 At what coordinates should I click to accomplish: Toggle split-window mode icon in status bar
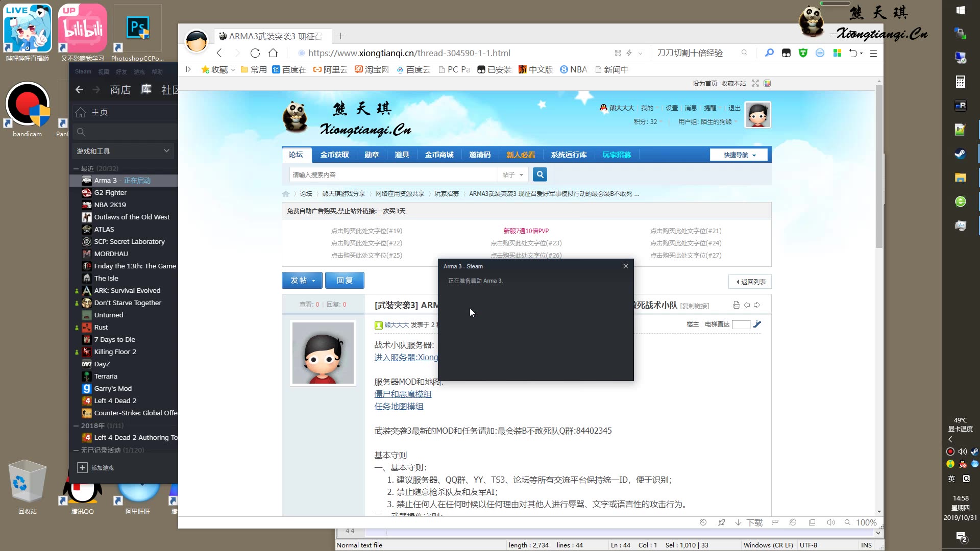pos(812,522)
